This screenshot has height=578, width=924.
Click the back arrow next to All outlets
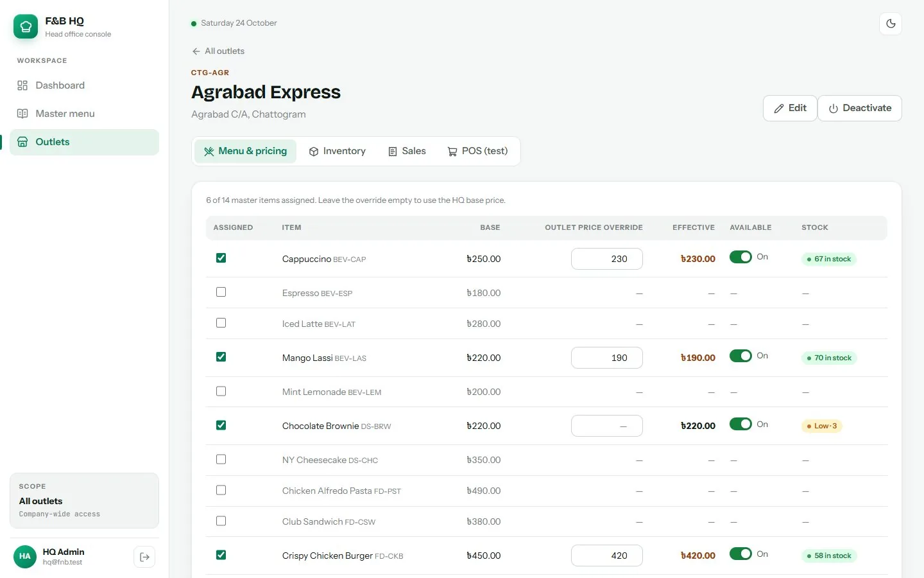(196, 51)
